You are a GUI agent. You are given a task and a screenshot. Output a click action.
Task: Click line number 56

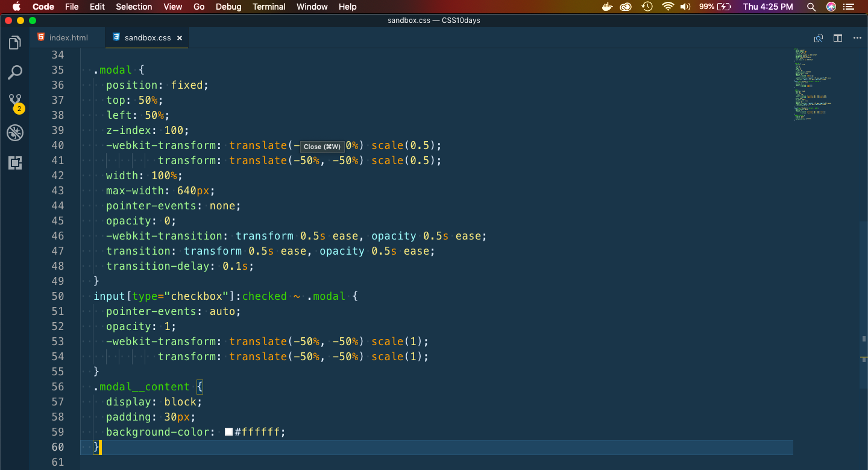57,387
